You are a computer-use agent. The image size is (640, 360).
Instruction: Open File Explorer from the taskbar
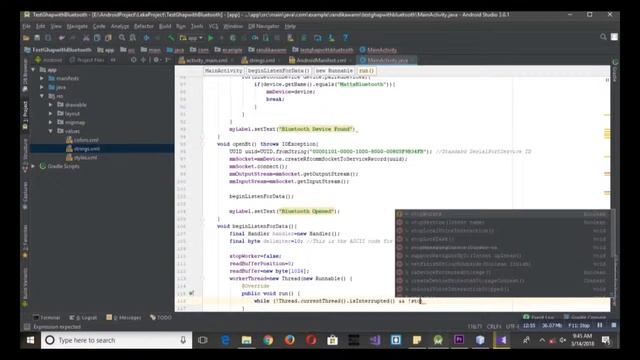247,340
